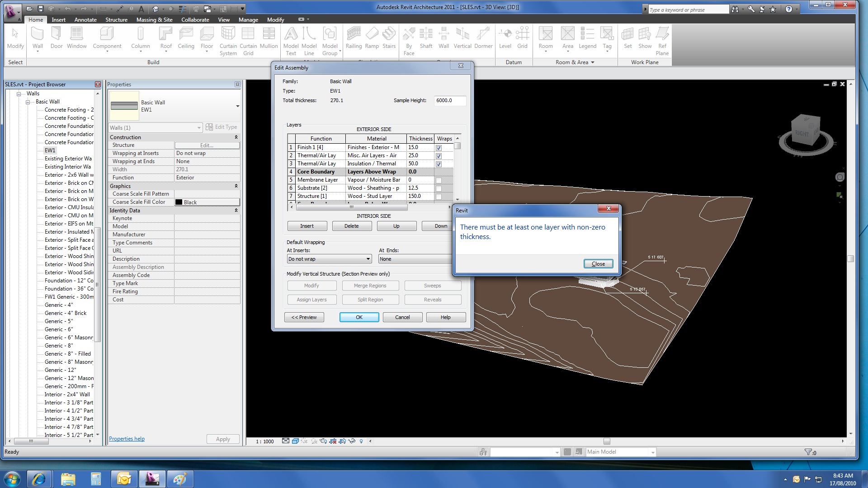Open the At Inserts wrapping dropdown

[x=368, y=259]
